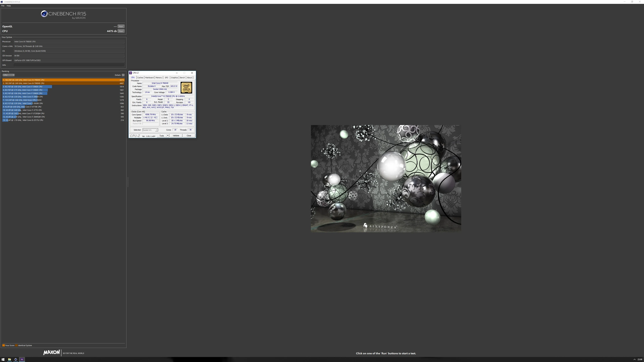Open the SPD tab in CPU-Z
Screen dimensions: 644x362
click(167, 78)
